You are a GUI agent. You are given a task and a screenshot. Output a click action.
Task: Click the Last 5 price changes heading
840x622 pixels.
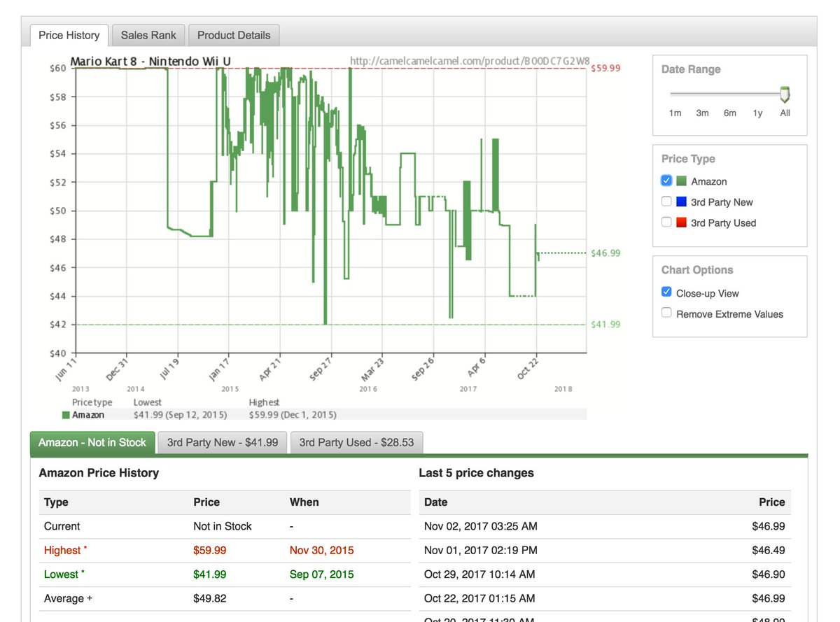476,473
